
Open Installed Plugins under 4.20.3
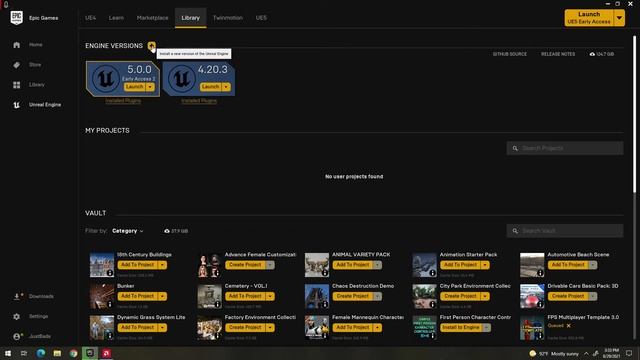(199, 101)
